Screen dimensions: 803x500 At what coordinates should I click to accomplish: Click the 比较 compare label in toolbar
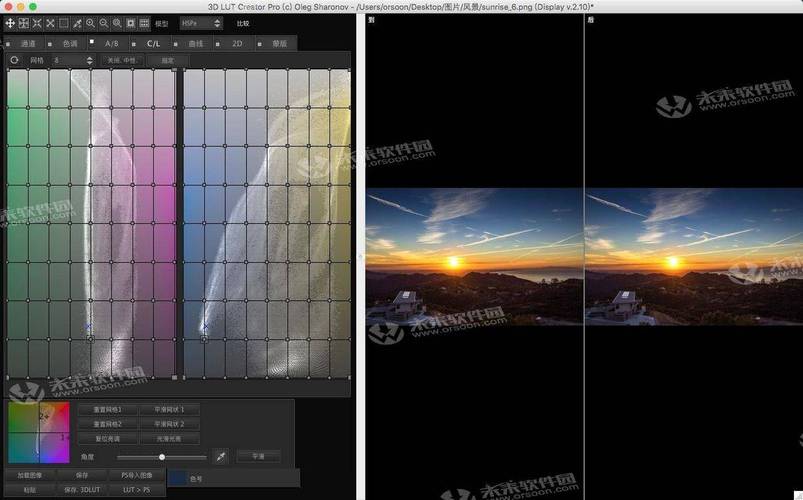[243, 23]
